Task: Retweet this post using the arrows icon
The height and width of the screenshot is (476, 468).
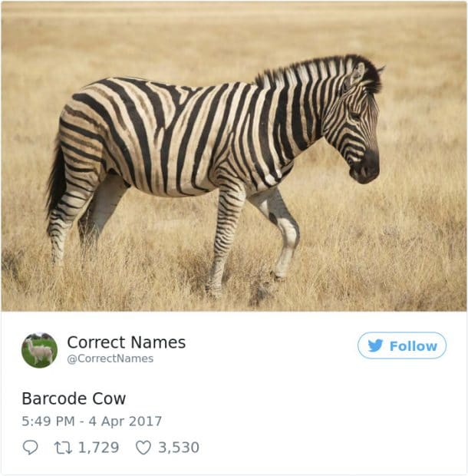Action: coord(63,448)
